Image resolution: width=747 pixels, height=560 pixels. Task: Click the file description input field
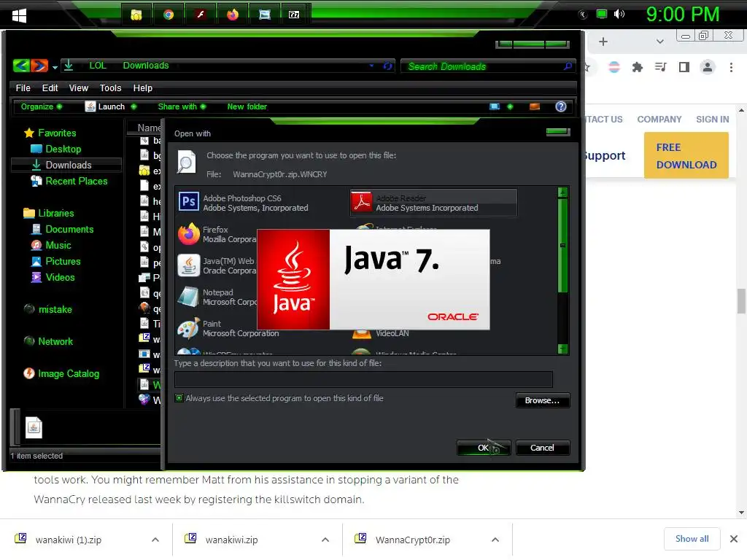click(x=363, y=379)
